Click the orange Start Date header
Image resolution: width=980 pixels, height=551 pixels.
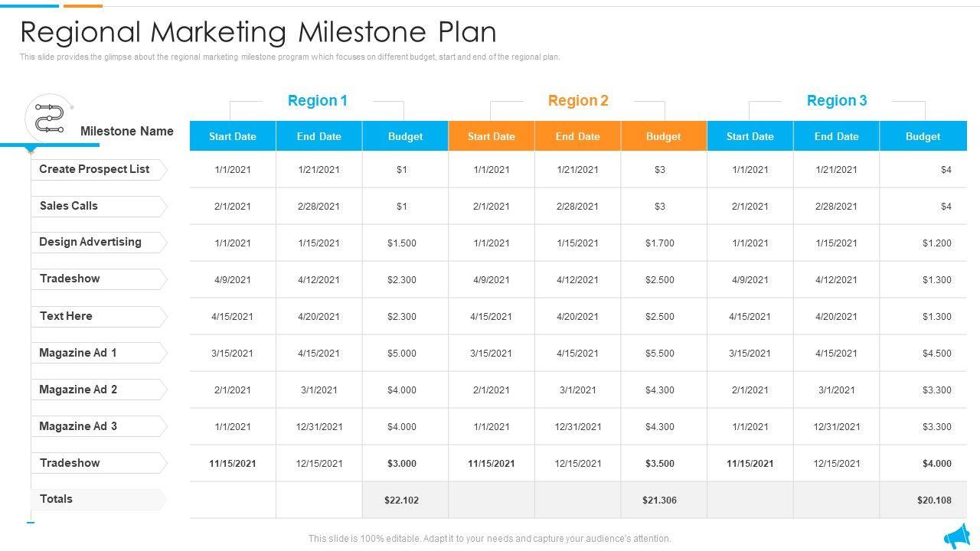tap(491, 136)
